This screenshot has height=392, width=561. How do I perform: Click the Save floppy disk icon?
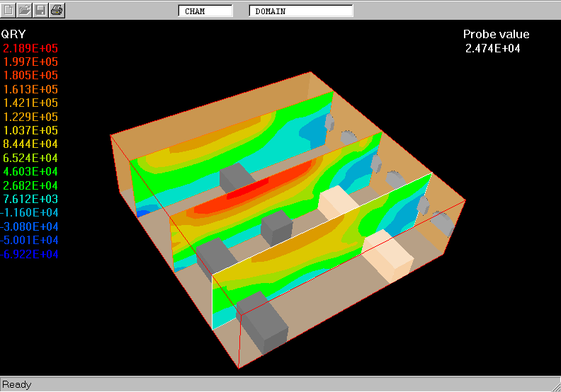click(x=41, y=10)
